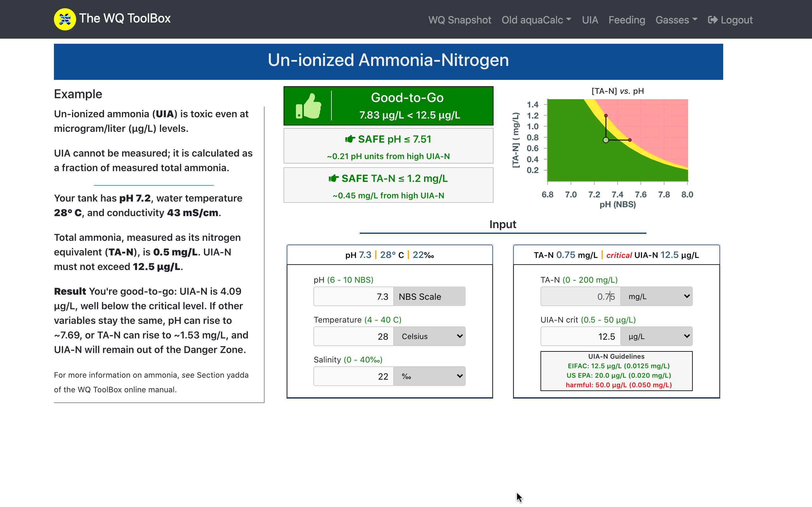
Task: Click the pointing hand icon beside SAFE pH
Action: pyautogui.click(x=350, y=139)
